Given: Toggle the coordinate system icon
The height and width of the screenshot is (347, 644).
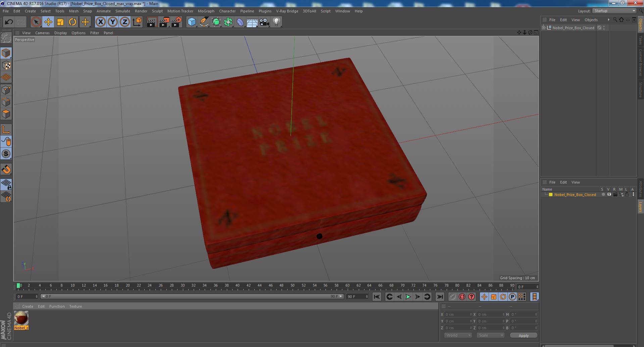Looking at the screenshot, I should coord(137,22).
